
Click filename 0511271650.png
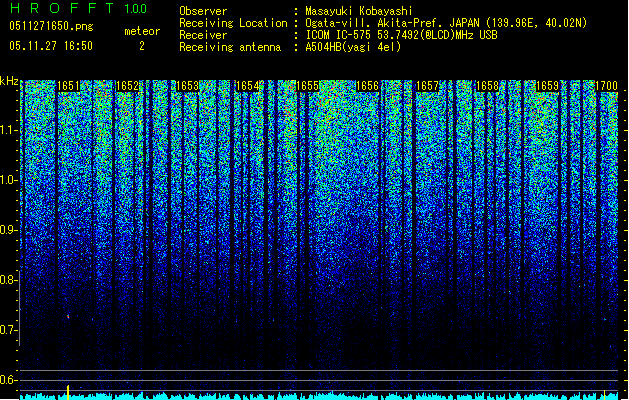click(51, 26)
